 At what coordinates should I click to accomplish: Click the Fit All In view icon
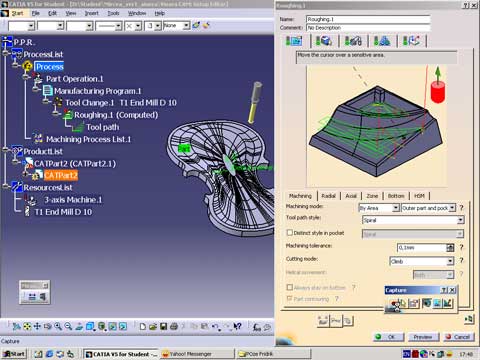tap(27, 326)
